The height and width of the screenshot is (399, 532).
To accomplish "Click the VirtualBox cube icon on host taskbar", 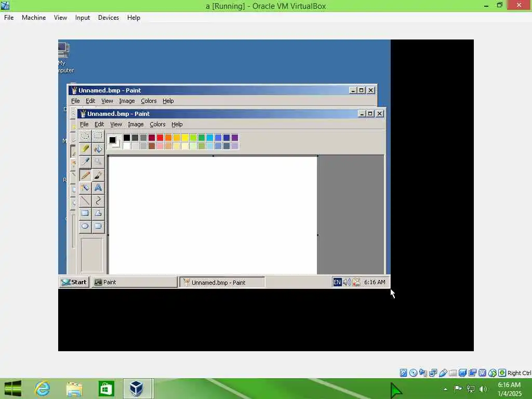I will click(137, 389).
